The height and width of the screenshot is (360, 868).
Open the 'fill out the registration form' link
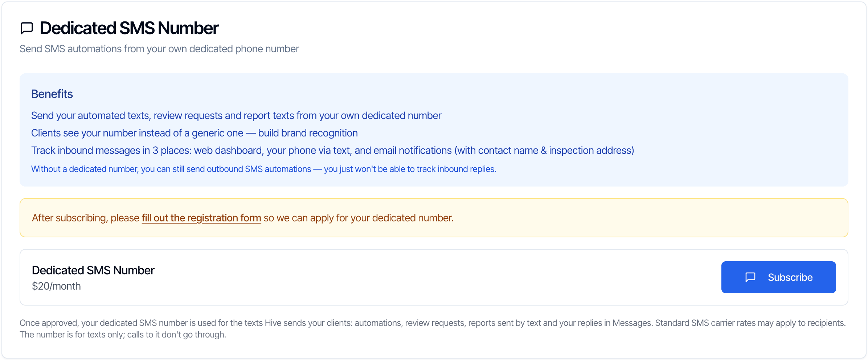pos(201,218)
